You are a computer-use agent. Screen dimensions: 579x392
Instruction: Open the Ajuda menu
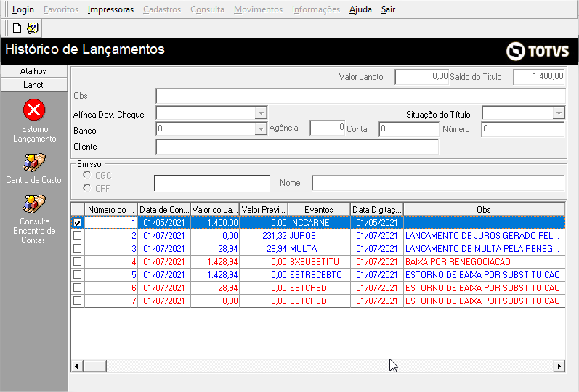[360, 9]
